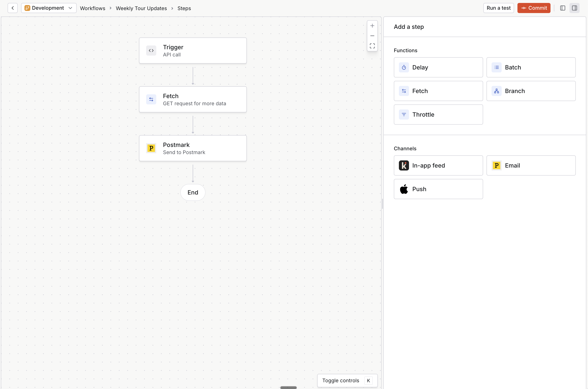Viewport: 588px width, 389px height.
Task: Add a Branch function step
Action: click(531, 91)
